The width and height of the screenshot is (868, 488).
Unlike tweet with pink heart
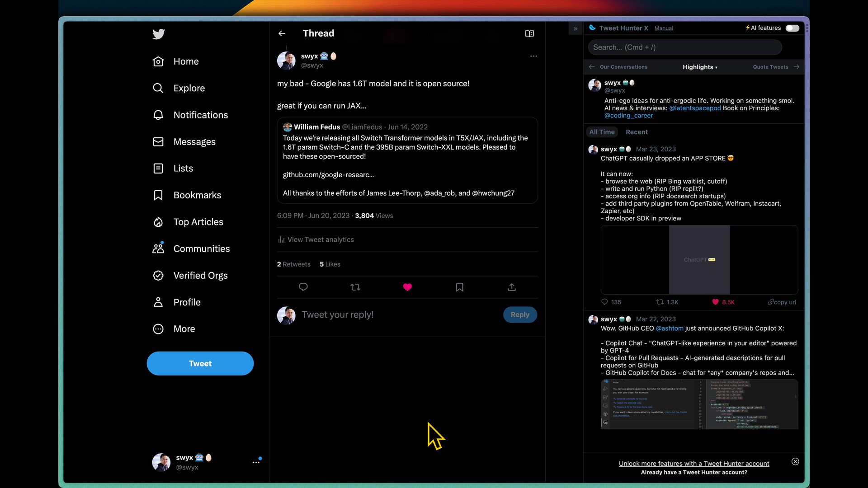[407, 287]
